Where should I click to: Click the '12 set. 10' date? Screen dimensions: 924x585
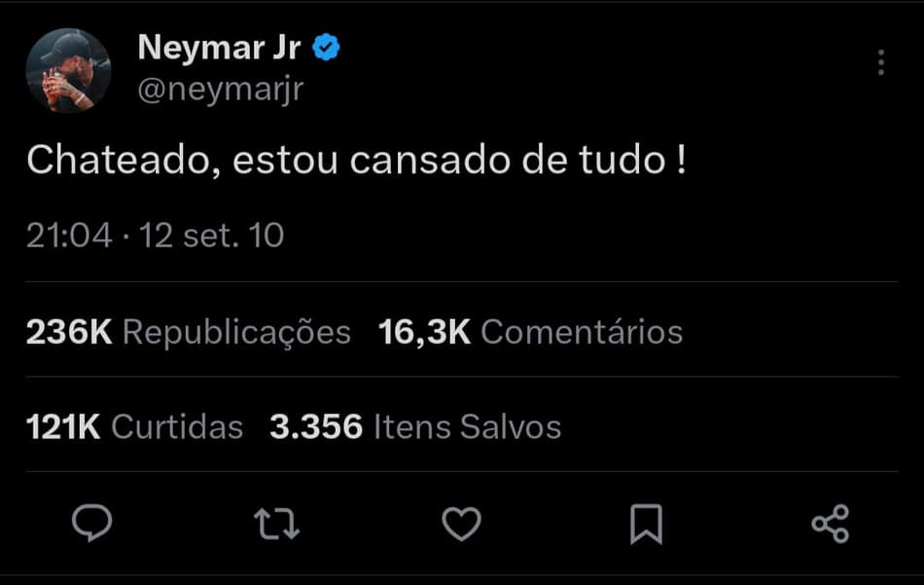[x=211, y=236]
